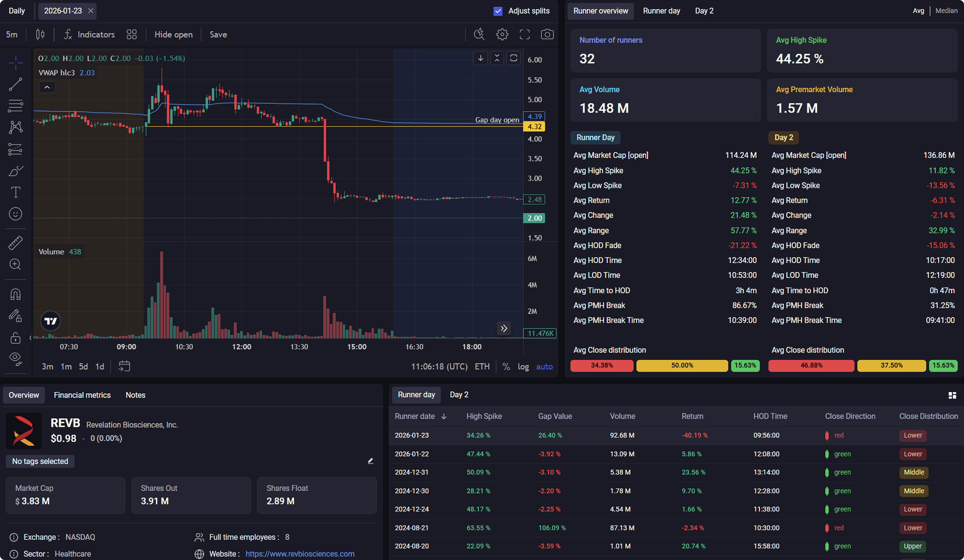Viewport: 964px width, 560px height.
Task: Enter fullscreen chart mode
Action: click(524, 34)
